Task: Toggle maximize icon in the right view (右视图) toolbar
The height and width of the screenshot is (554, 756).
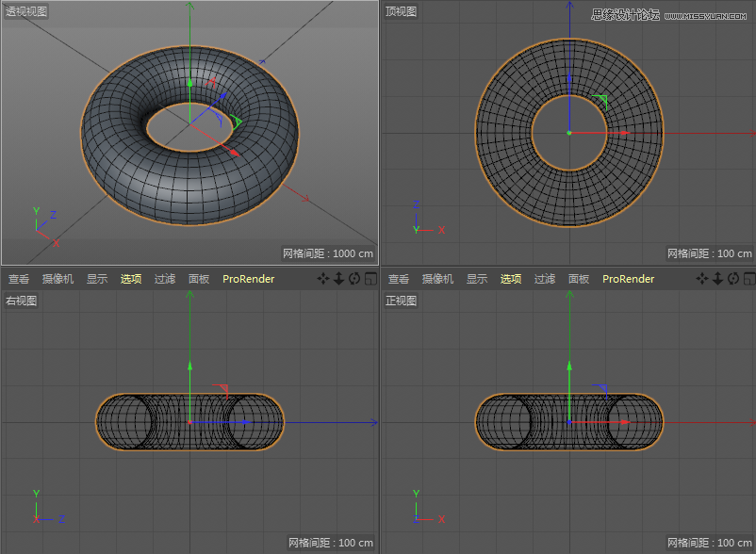Action: pos(370,279)
